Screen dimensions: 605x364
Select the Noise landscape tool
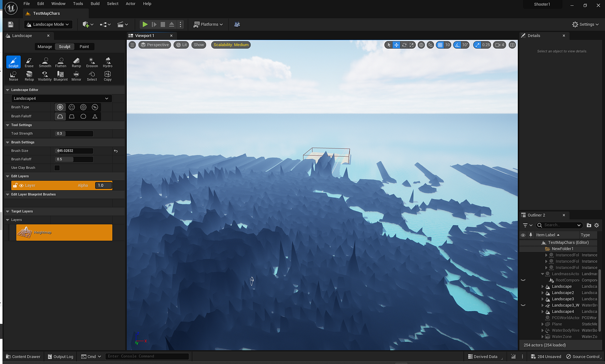(x=13, y=76)
